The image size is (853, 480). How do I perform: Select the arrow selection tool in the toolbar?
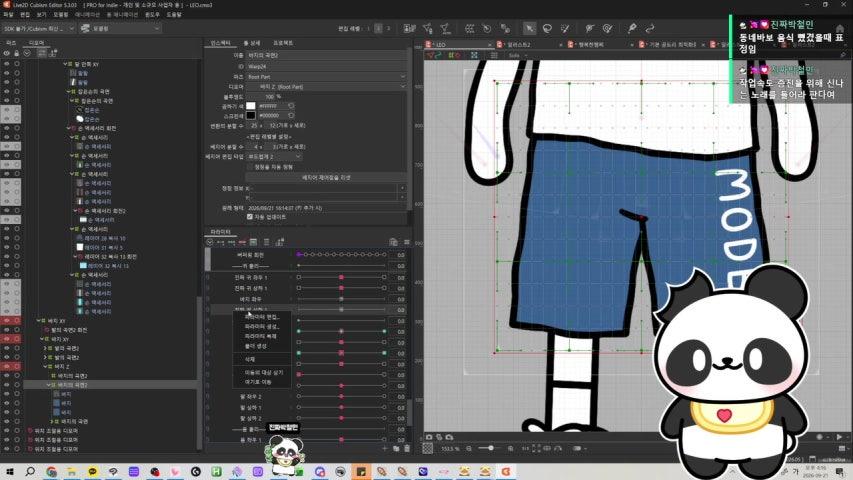(529, 28)
